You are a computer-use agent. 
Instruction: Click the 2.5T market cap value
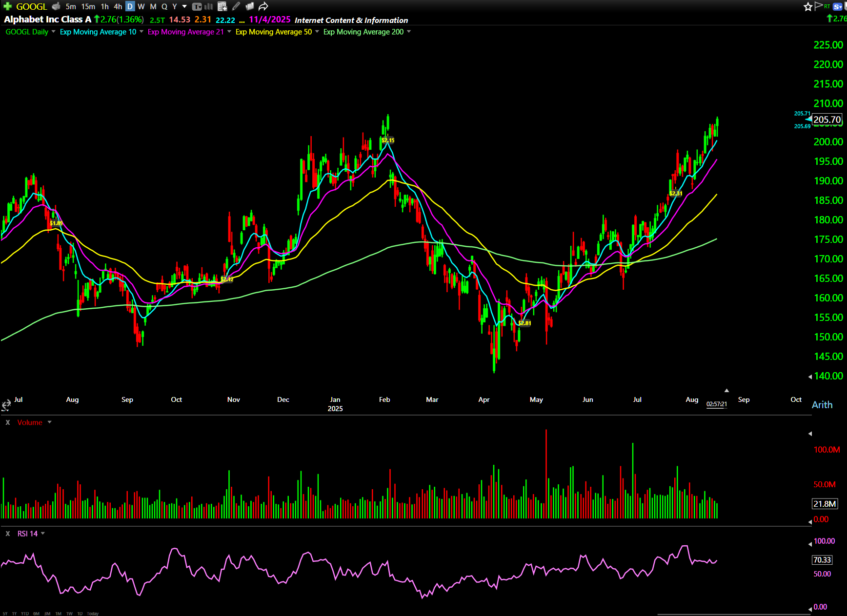[157, 20]
